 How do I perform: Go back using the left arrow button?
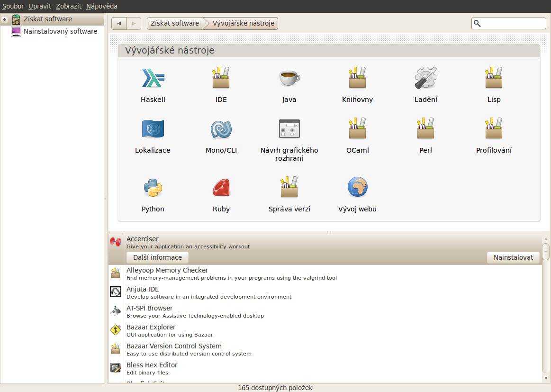click(x=119, y=23)
